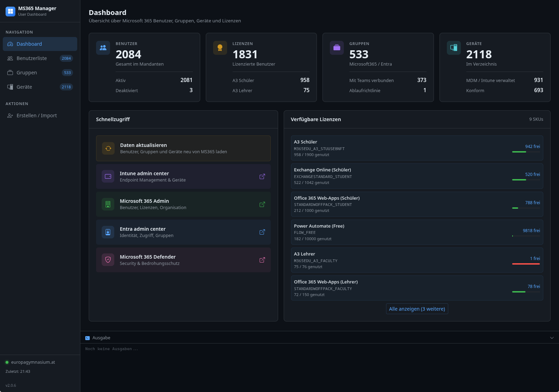The image size is (559, 392).
Task: Collapse the Ausgabe panel chevron
Action: (x=552, y=338)
